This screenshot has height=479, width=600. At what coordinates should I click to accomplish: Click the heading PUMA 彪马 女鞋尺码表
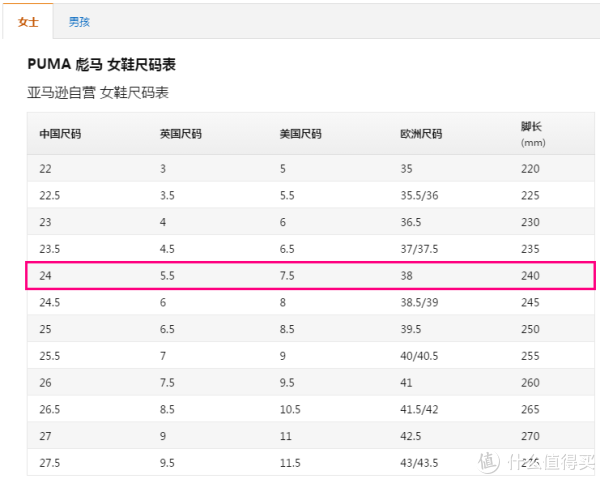(x=101, y=64)
